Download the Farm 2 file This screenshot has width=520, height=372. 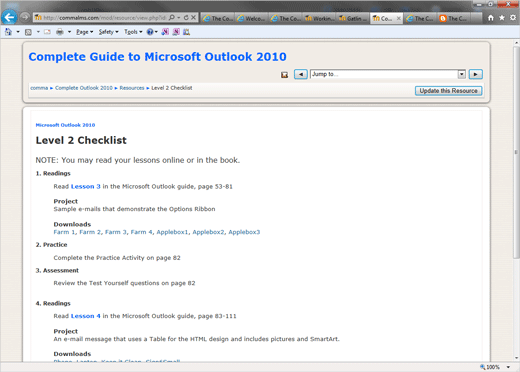pyautogui.click(x=90, y=232)
